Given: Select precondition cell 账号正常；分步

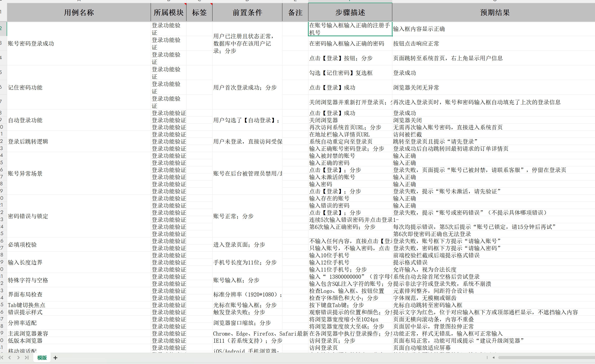Looking at the screenshot, I should tap(247, 216).
